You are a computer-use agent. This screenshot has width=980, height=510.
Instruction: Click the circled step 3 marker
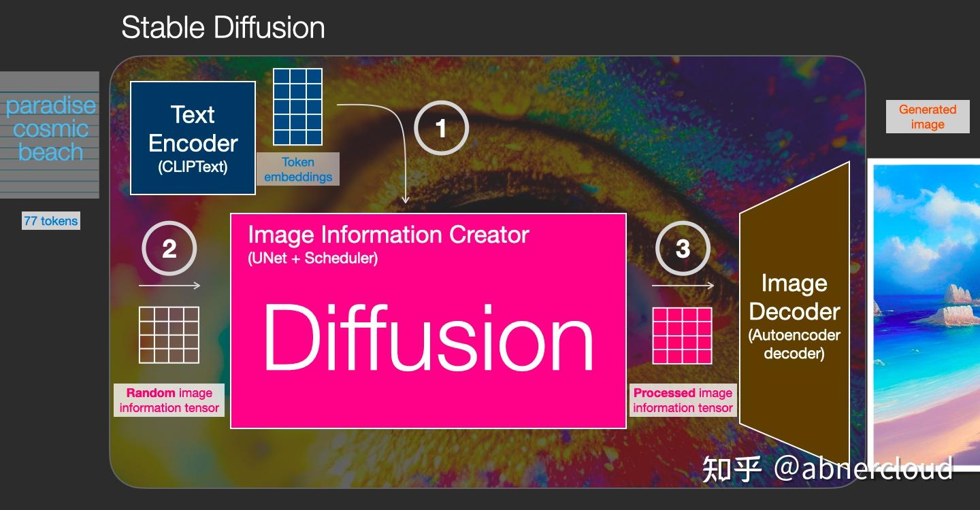pyautogui.click(x=683, y=248)
